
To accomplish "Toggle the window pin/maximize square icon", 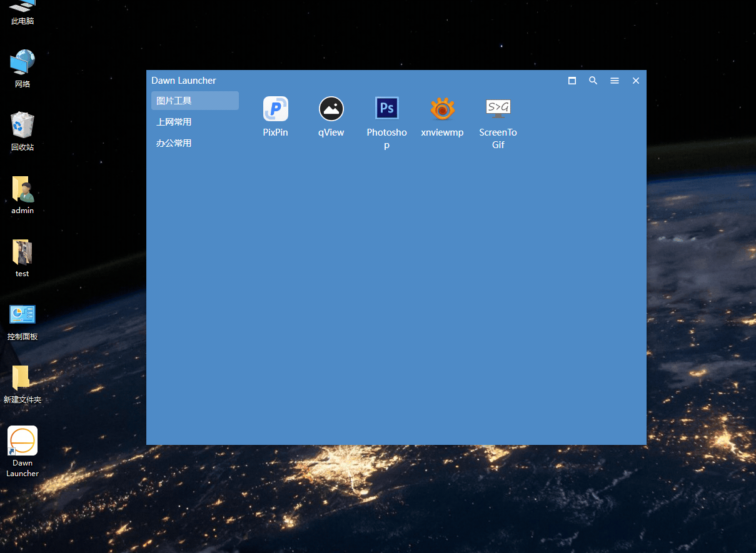I will [x=572, y=81].
